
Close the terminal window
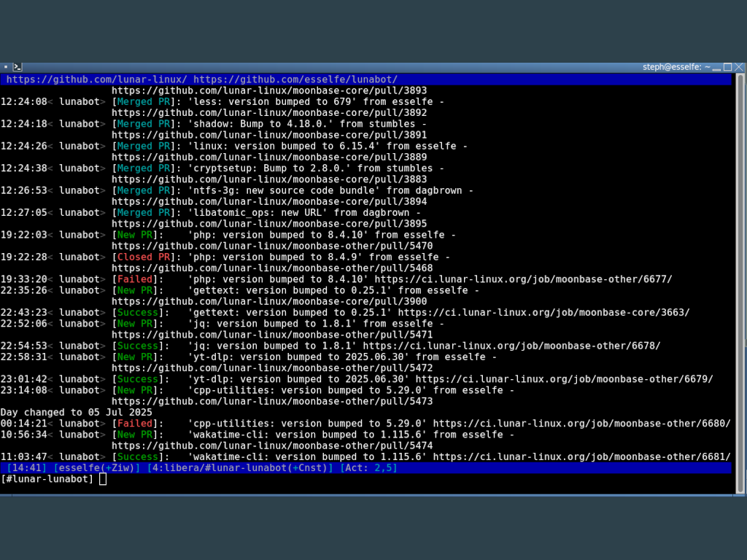[739, 67]
